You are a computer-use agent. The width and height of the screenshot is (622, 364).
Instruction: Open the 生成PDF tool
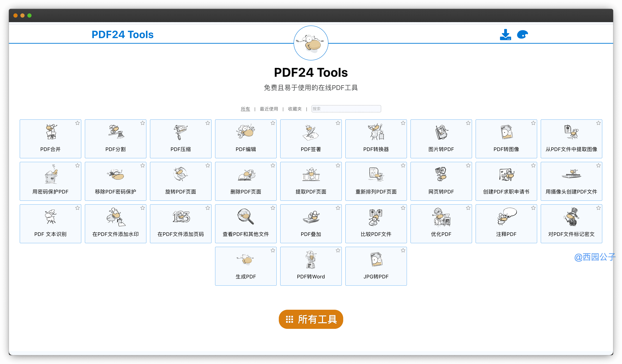coord(246,266)
